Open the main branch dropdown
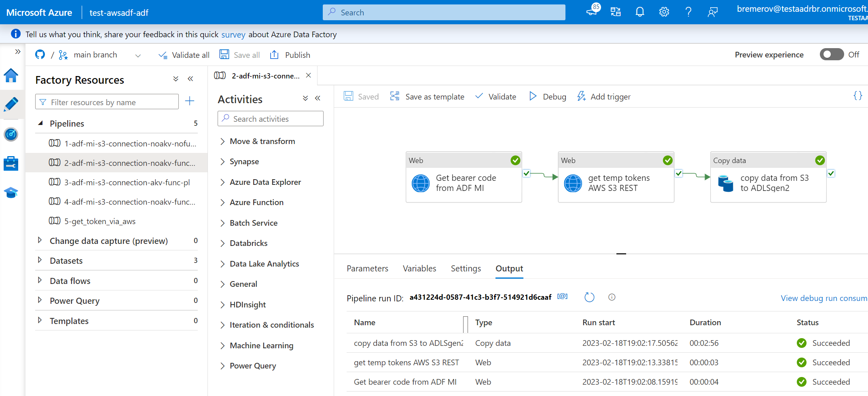Image resolution: width=868 pixels, height=396 pixels. pyautogui.click(x=138, y=55)
